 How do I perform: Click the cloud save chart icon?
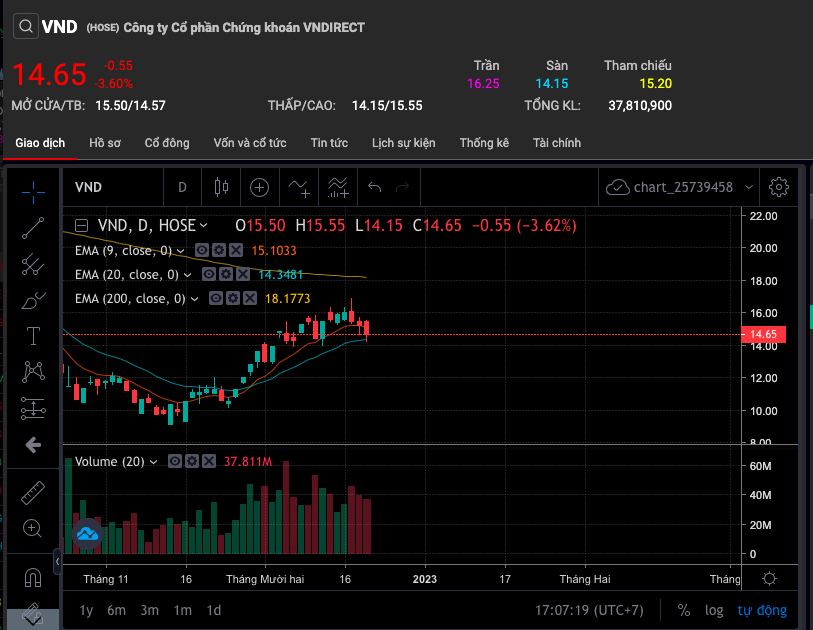pos(618,187)
